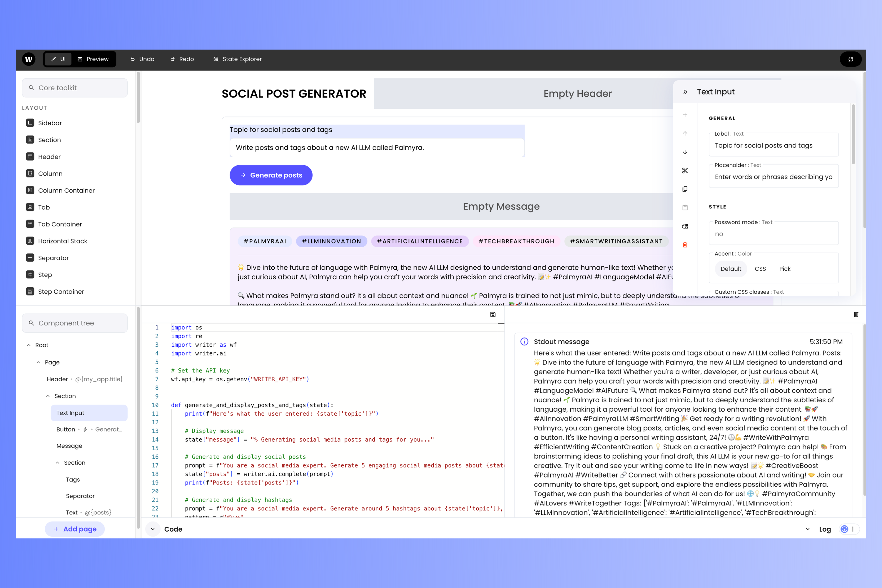Click the #PALMYRAAI tag
This screenshot has height=588, width=882.
pyautogui.click(x=265, y=241)
